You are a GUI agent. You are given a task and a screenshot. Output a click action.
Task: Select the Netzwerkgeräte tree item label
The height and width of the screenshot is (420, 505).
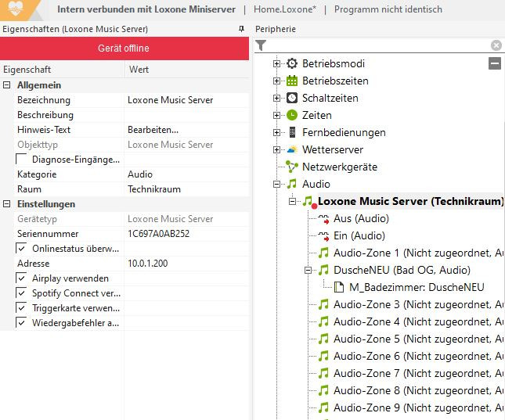click(340, 167)
